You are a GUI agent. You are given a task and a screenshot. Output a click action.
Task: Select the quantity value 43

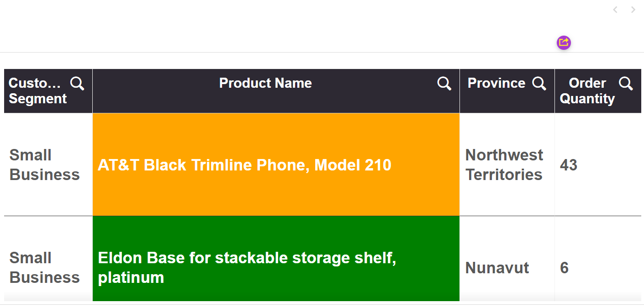pyautogui.click(x=569, y=165)
